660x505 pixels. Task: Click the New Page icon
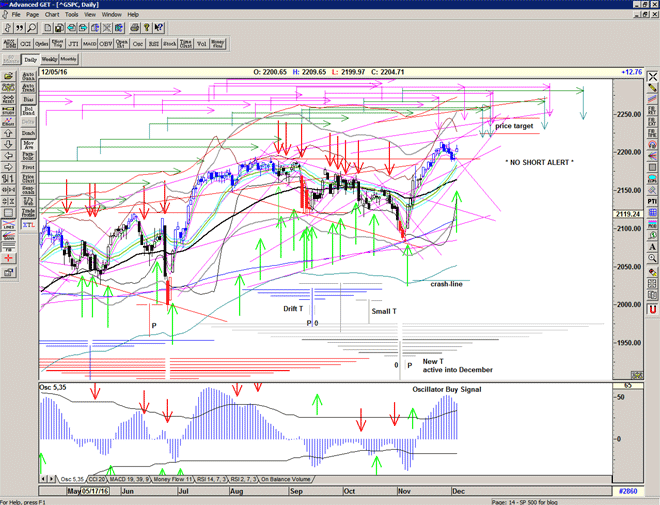pos(47,28)
